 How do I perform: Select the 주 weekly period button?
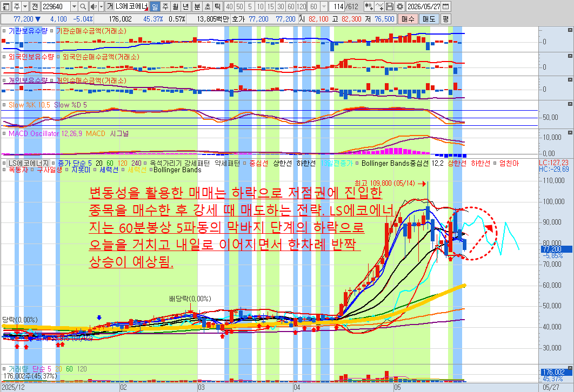click(x=165, y=6)
